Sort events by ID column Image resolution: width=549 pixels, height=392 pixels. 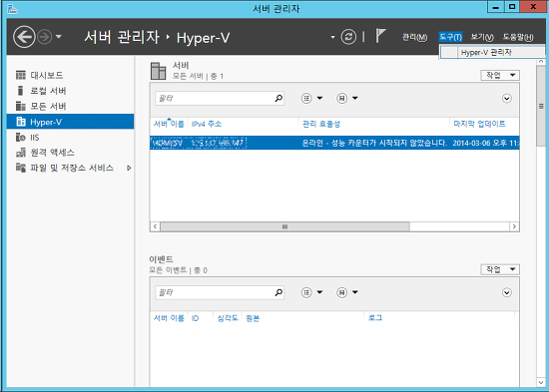(195, 318)
